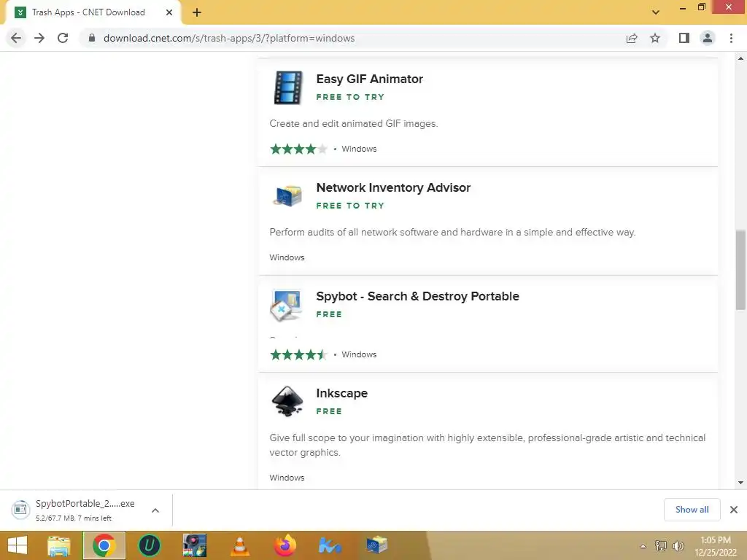Screen dimensions: 747x560
Task: Open tab search chevron
Action: point(656,12)
